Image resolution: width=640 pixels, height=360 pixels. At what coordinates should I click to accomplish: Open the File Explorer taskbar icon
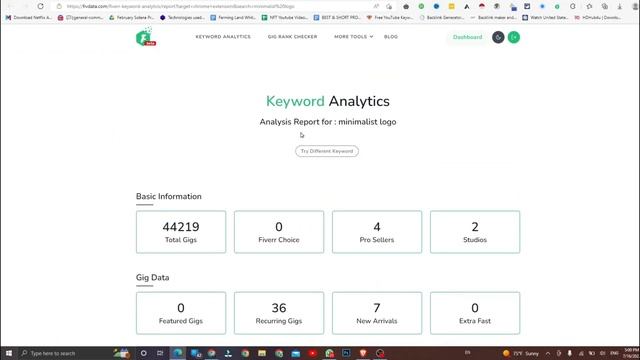(x=262, y=353)
